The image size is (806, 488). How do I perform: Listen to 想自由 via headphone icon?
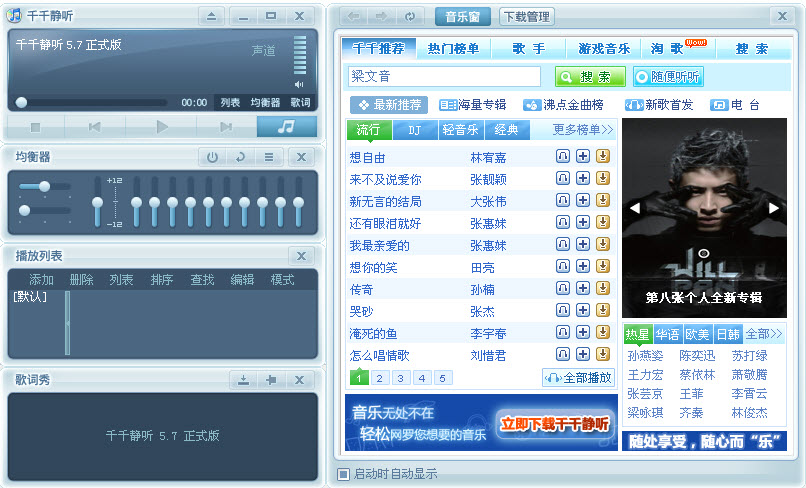563,156
